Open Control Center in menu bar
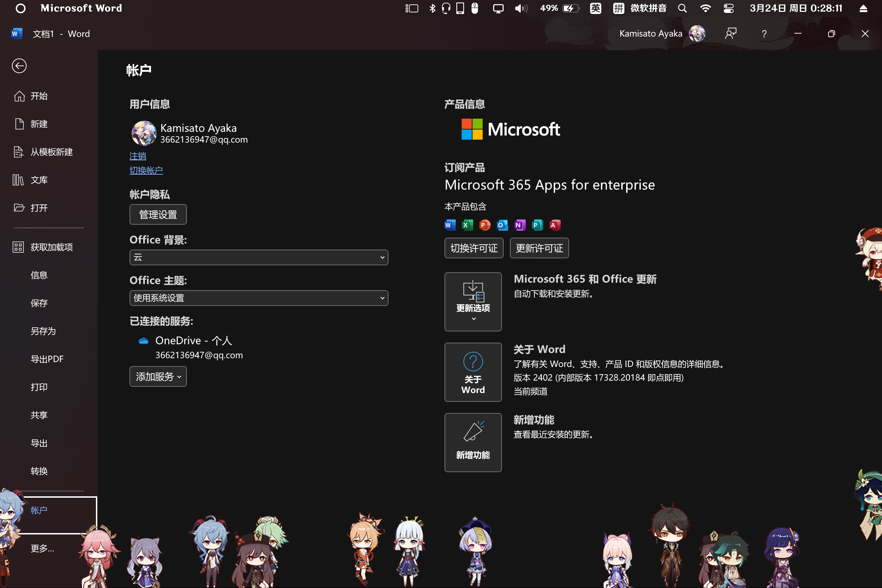882x588 pixels. (729, 8)
